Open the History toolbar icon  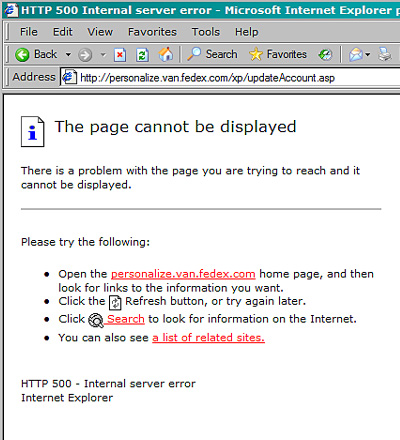point(325,54)
